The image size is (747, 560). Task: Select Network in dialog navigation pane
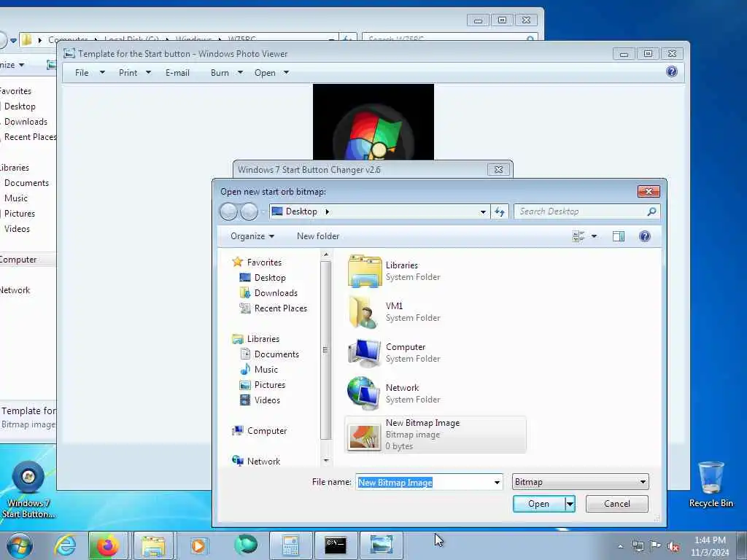263,462
